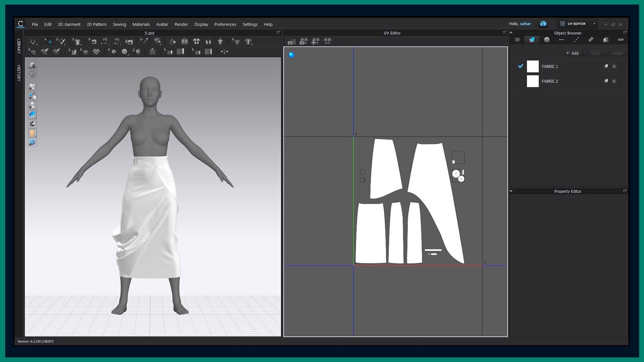The image size is (644, 362).
Task: Select the Edit Sewing tool in the 3D toolbar
Action: point(93,42)
